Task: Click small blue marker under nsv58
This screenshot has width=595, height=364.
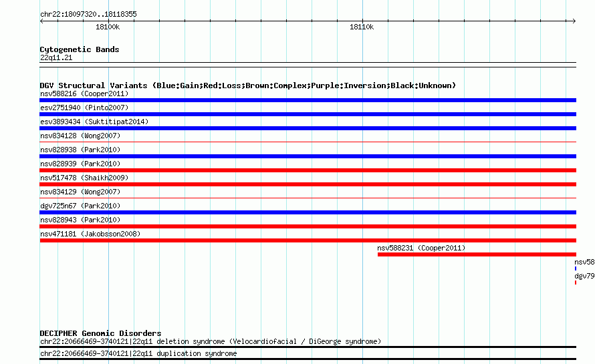Action: pos(575,268)
